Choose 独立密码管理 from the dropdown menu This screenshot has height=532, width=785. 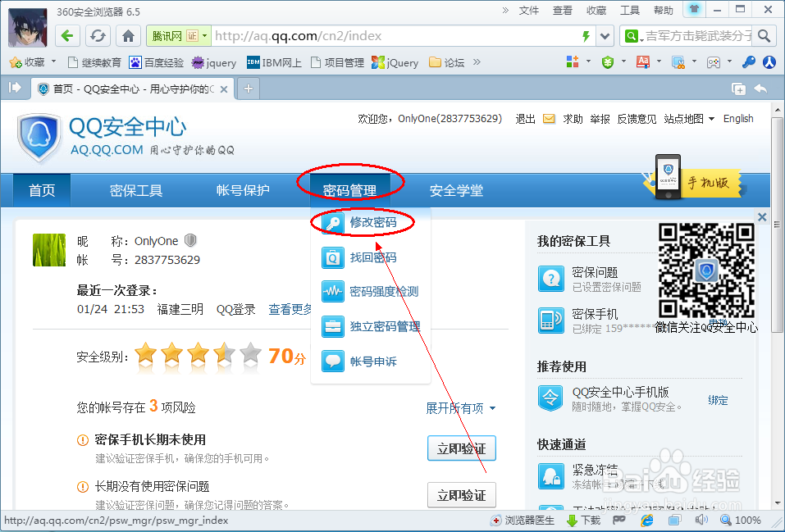(371, 326)
